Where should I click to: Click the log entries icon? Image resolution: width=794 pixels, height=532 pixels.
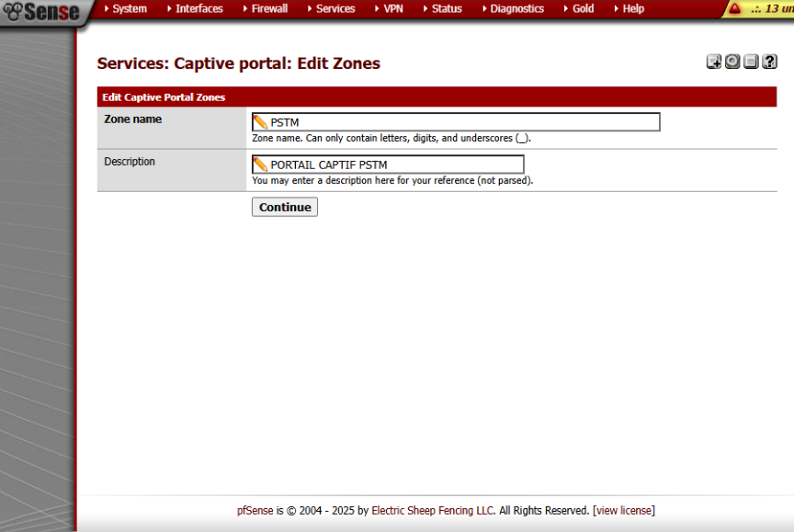click(751, 62)
